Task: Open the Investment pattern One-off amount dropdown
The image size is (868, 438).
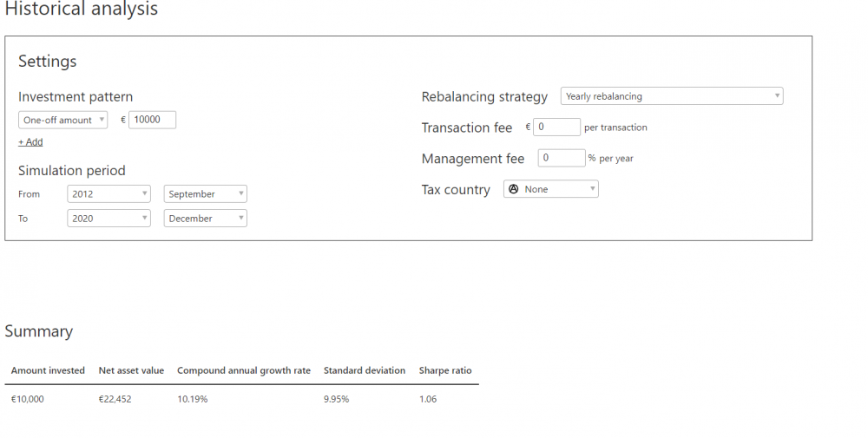Action: tap(62, 121)
